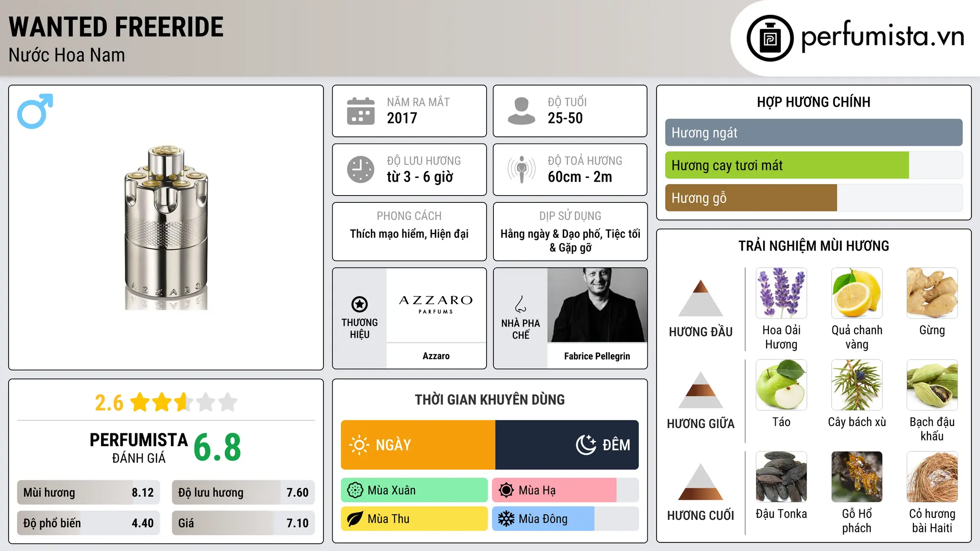This screenshot has width=980, height=551.
Task: Click the calendar icon beside release year
Action: point(361,111)
